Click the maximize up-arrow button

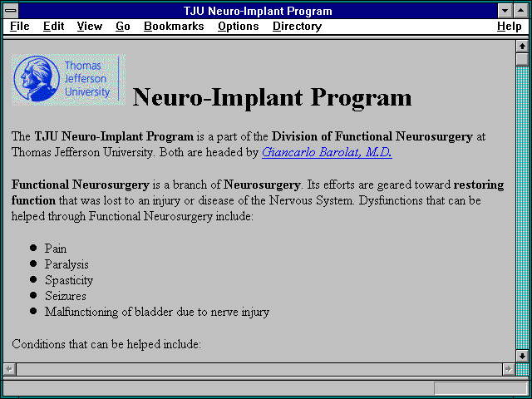(520, 11)
